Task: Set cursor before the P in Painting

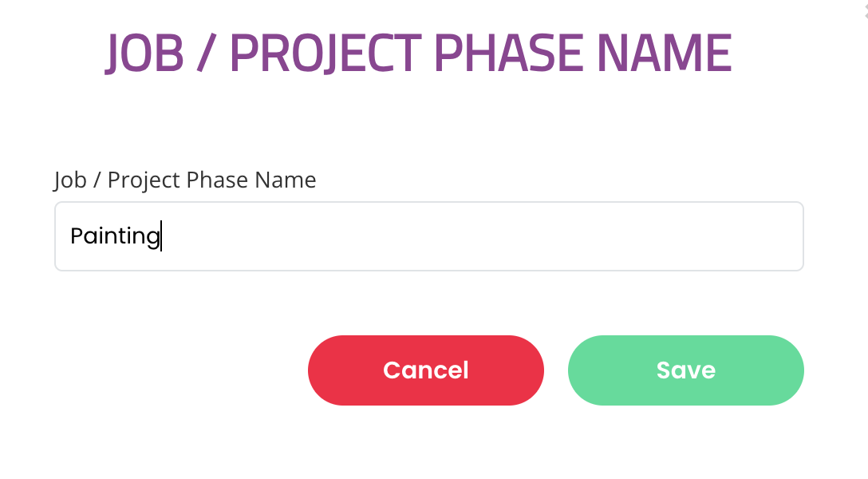Action: (71, 236)
